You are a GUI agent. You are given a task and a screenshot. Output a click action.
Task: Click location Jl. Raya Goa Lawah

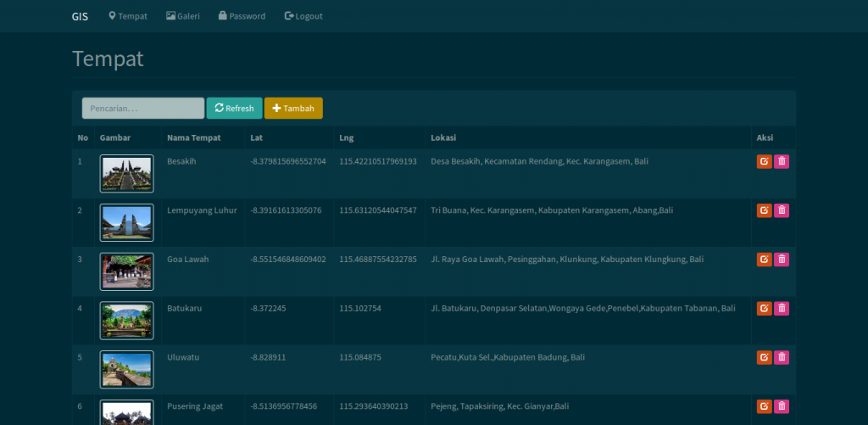coord(567,260)
